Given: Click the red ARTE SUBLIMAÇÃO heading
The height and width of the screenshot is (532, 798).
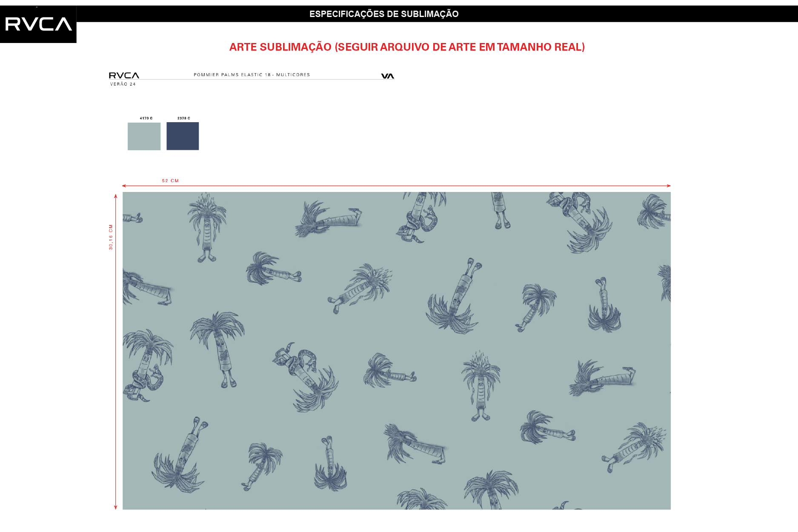Looking at the screenshot, I should point(407,47).
